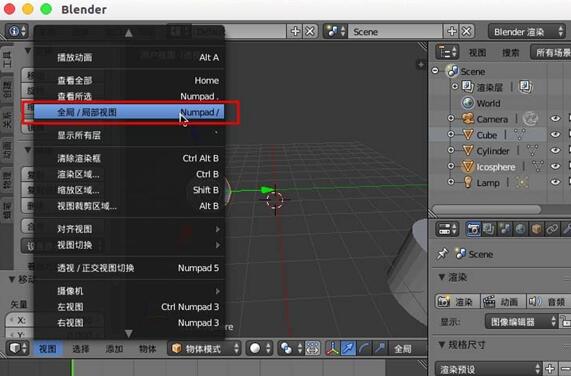Click the 动画 animation render button
The height and width of the screenshot is (376, 571).
coord(503,302)
